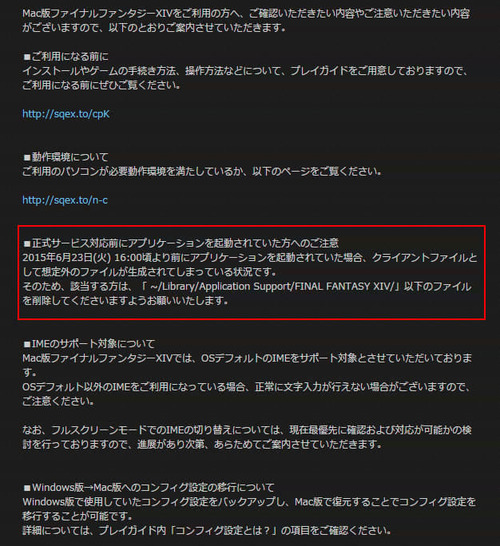500x546 pixels.
Task: Select the ご利用になる前に heading text
Action: click(x=70, y=56)
